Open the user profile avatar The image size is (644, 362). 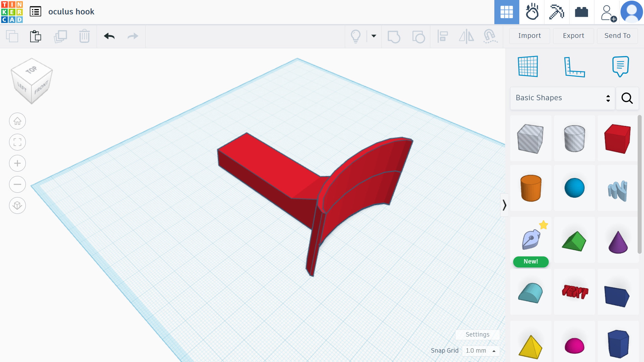[x=632, y=12]
